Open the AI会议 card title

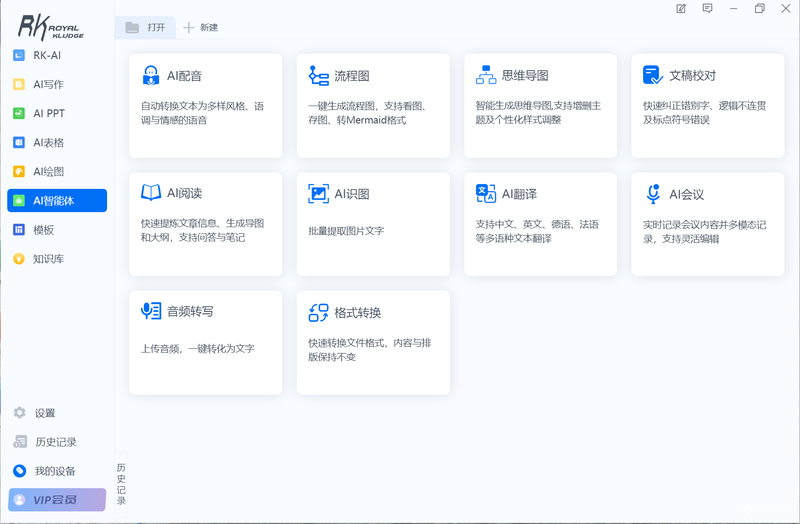pyautogui.click(x=686, y=194)
